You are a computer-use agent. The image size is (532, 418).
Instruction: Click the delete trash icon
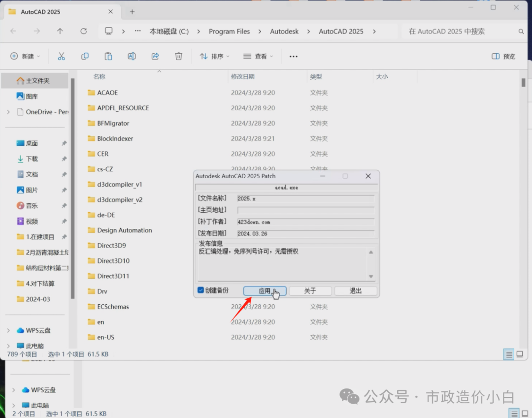click(178, 56)
